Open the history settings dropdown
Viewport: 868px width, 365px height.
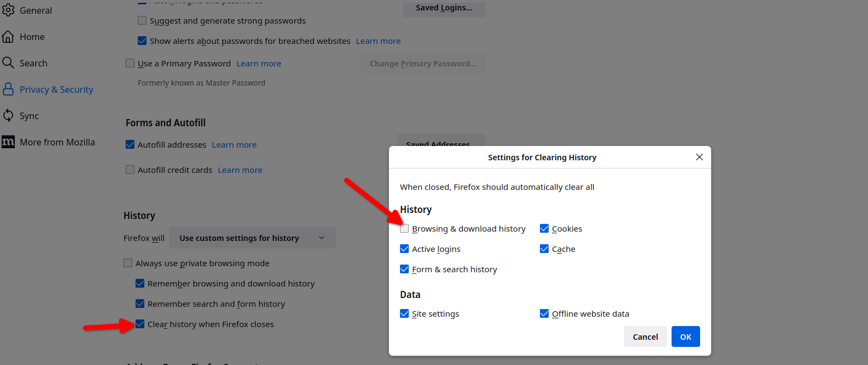[x=252, y=238]
